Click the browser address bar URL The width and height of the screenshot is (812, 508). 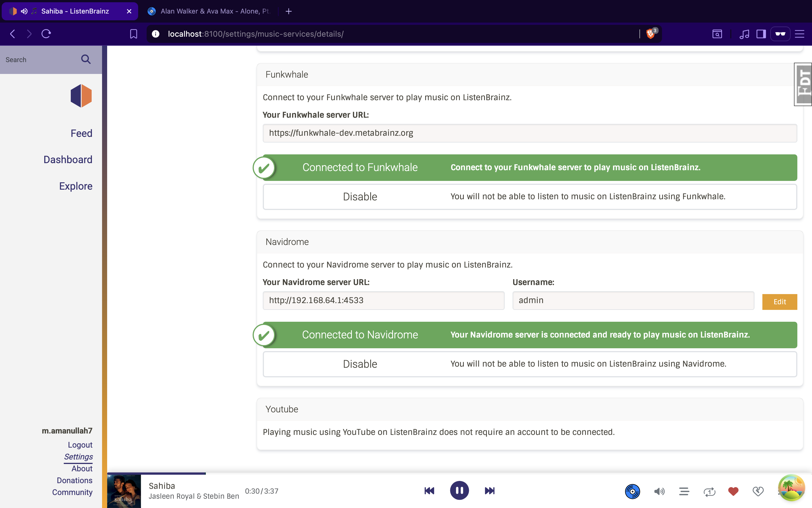coord(256,34)
